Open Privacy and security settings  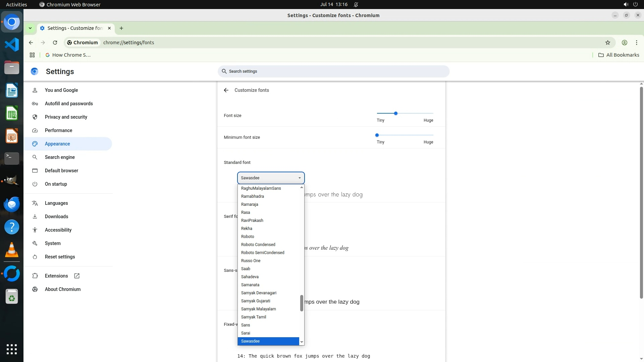(66, 117)
